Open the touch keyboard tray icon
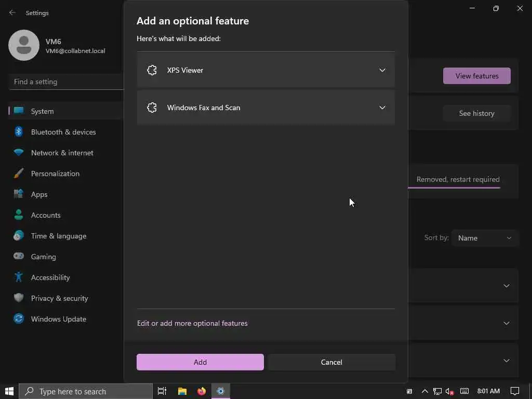Viewport: 532px width, 399px height. pyautogui.click(x=464, y=391)
